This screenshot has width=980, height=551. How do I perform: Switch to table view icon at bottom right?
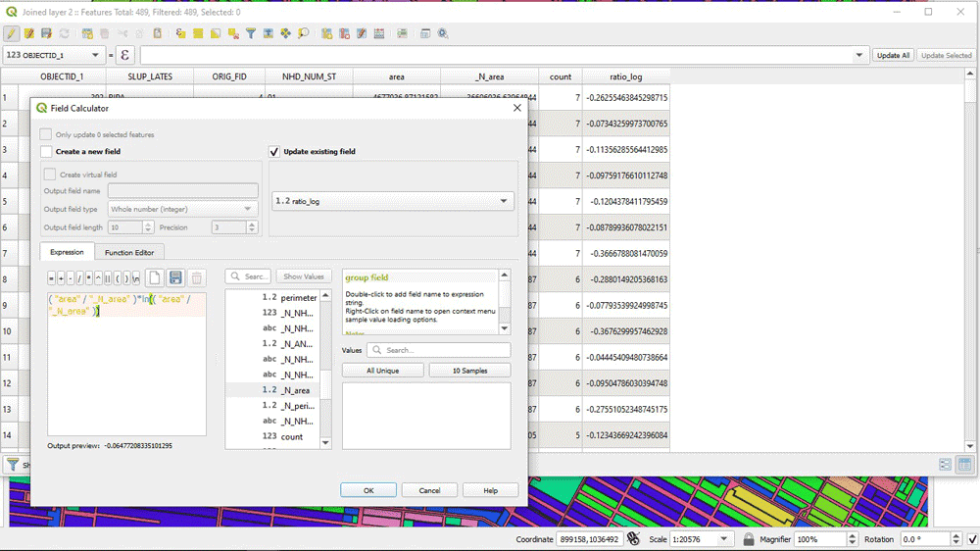[x=965, y=464]
